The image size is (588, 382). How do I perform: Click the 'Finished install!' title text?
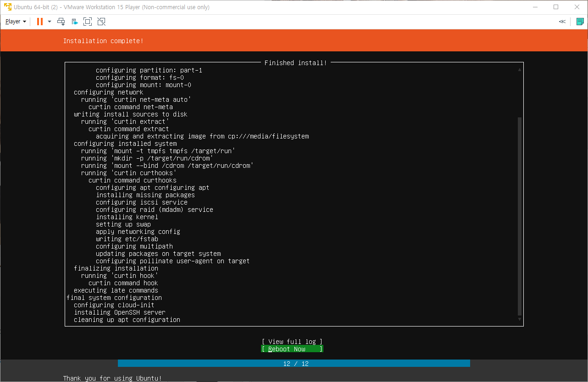point(296,63)
